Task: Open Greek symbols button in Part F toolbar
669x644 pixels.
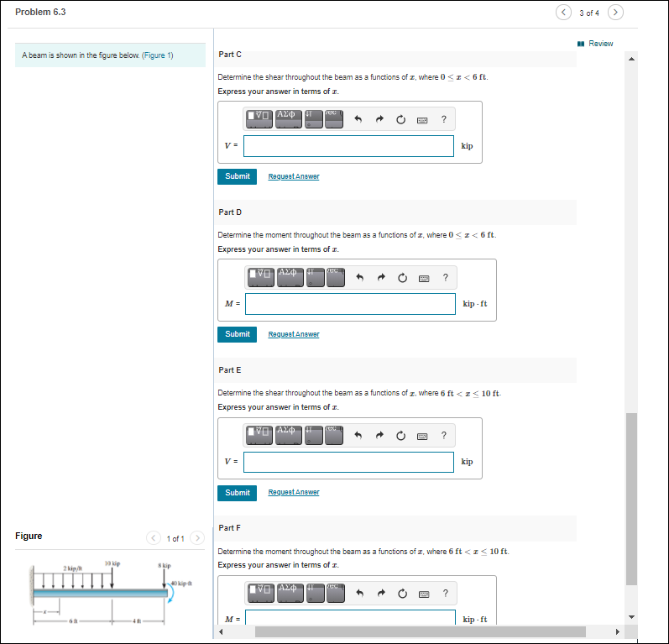Action: coord(290,593)
